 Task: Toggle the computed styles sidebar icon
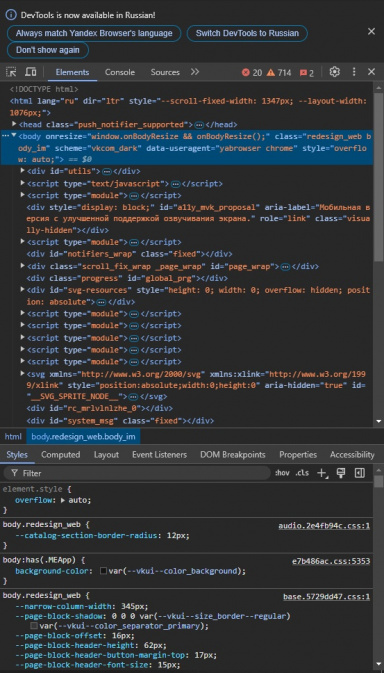tap(360, 473)
